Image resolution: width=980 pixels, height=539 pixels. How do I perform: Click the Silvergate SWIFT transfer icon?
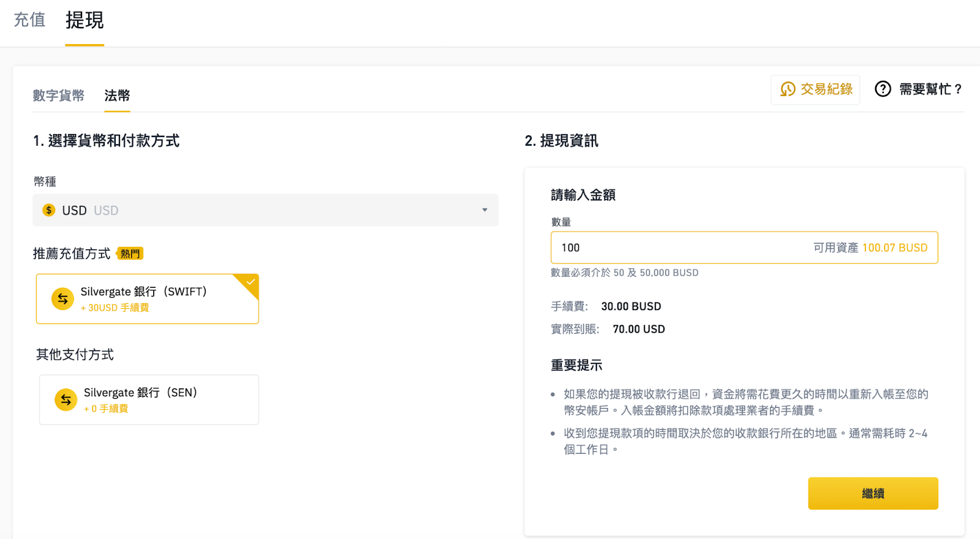click(62, 299)
